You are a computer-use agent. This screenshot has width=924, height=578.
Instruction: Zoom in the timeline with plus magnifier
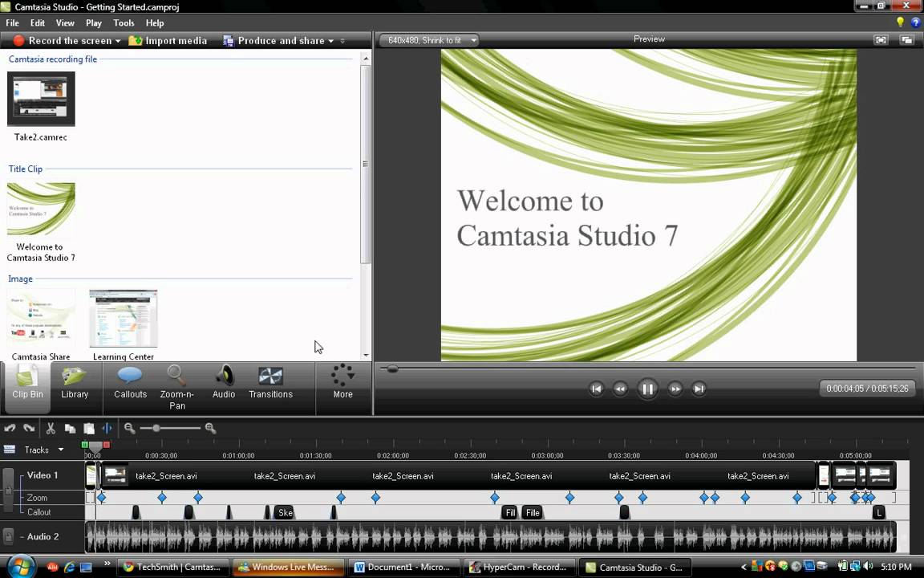click(x=210, y=428)
